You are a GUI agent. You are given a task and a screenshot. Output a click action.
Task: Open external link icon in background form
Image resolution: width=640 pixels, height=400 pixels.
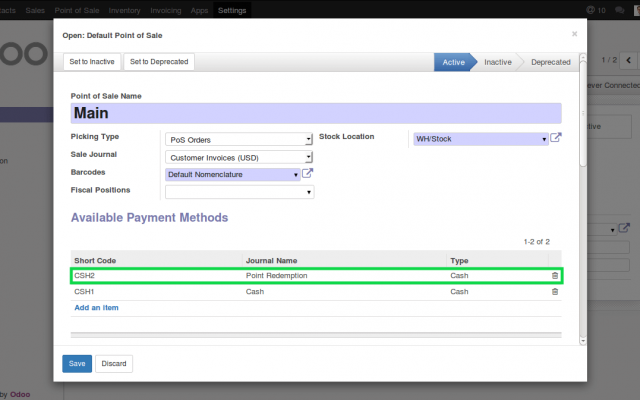coord(624,228)
